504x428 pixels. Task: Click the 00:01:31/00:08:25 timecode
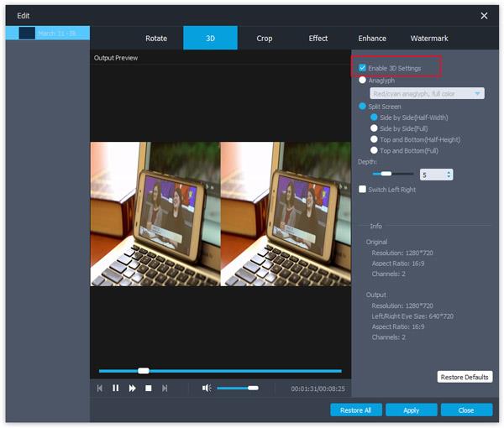(318, 389)
